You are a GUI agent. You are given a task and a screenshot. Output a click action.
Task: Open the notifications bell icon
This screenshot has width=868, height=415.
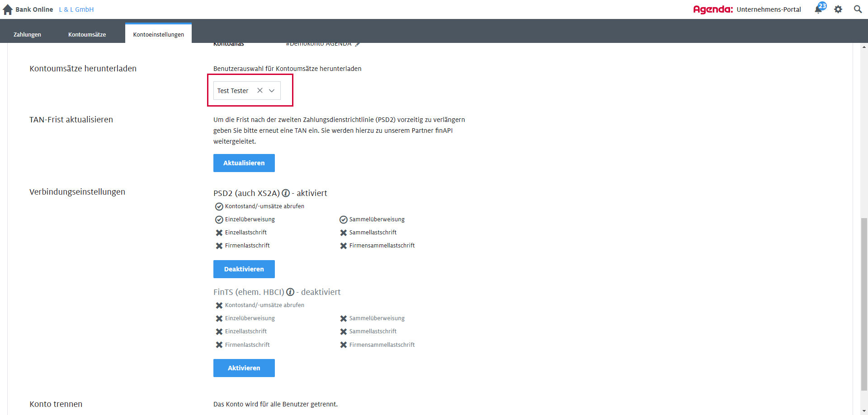coord(819,9)
